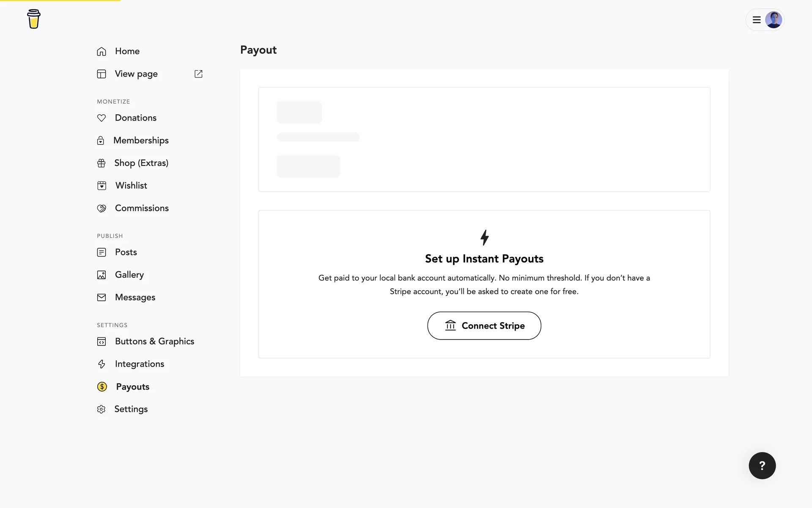Open Messages from the sidebar
This screenshot has width=812, height=508.
click(x=135, y=298)
